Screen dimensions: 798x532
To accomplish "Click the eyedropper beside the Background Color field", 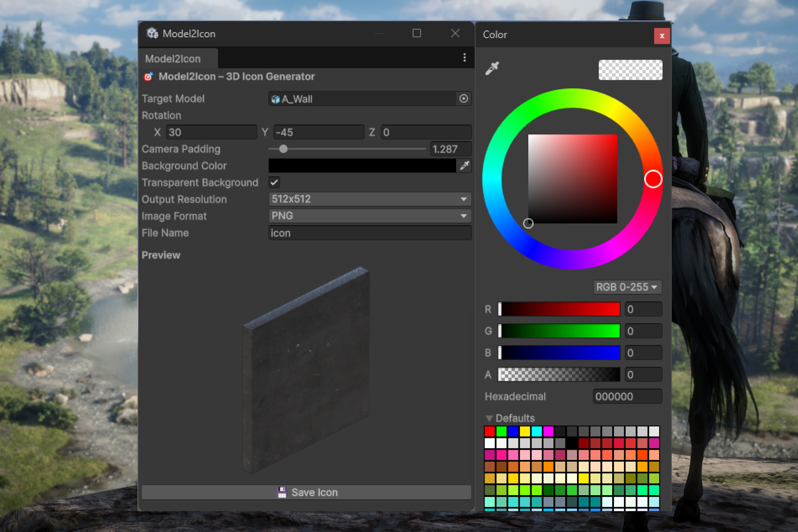I will coord(464,166).
